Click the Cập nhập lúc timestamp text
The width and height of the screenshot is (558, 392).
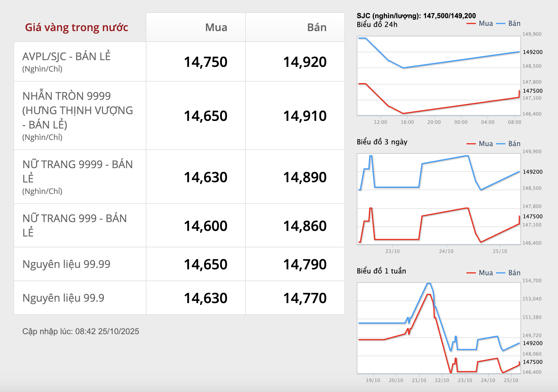point(81,331)
